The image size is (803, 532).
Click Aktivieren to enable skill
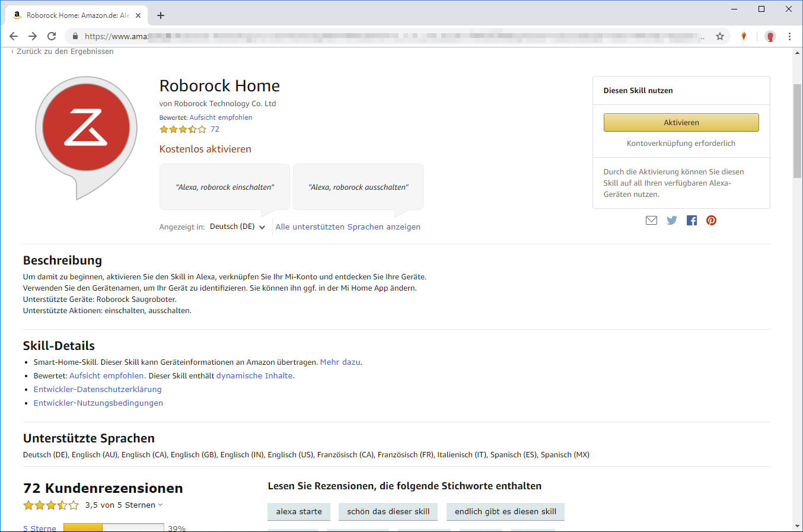pyautogui.click(x=681, y=122)
